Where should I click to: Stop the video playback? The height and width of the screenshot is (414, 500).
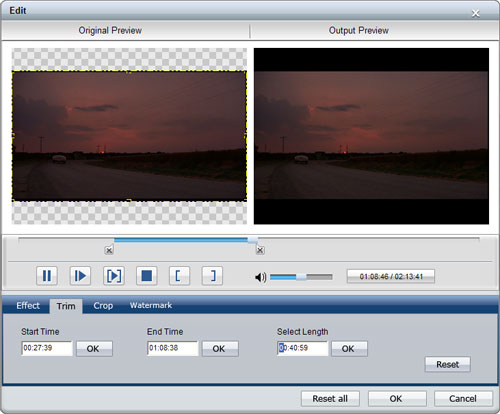[x=147, y=276]
